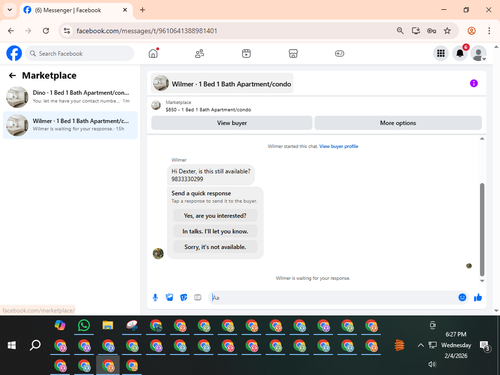Click the address bar URL
The image size is (500, 375).
click(147, 31)
